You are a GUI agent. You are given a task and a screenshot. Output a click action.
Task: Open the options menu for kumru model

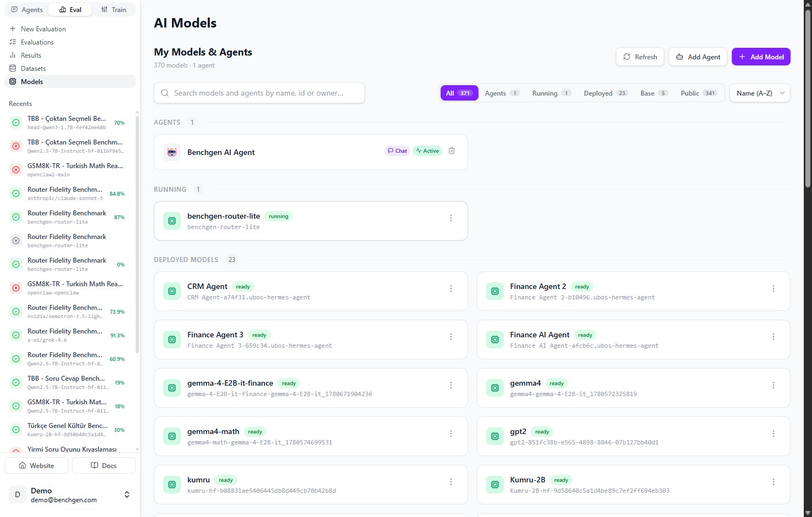tap(451, 482)
